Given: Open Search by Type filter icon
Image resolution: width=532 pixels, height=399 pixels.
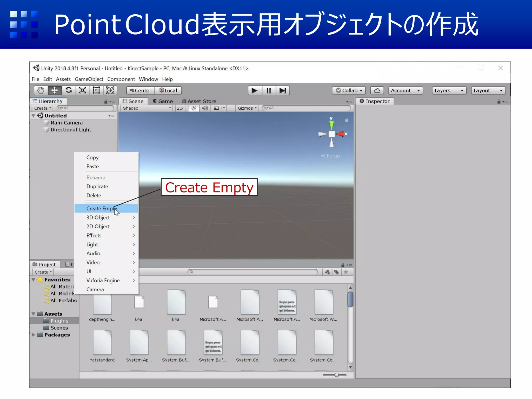Looking at the screenshot, I should (x=327, y=272).
